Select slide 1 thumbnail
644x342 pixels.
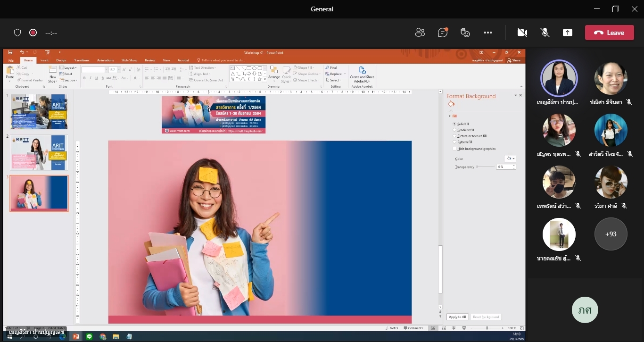click(39, 111)
